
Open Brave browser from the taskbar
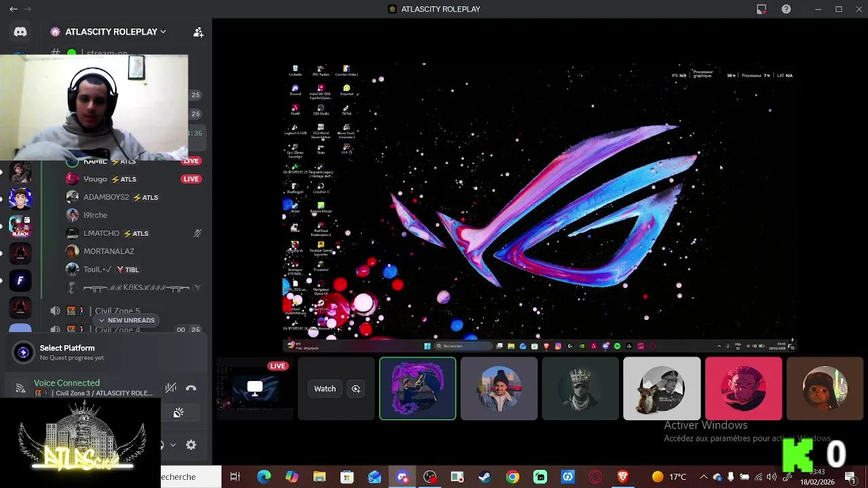623,476
